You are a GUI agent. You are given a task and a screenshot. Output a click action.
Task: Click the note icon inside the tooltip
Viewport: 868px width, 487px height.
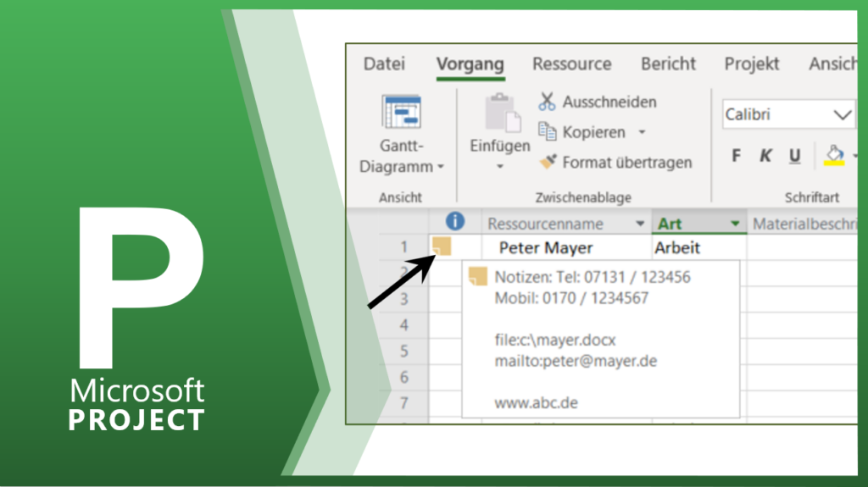click(x=478, y=276)
